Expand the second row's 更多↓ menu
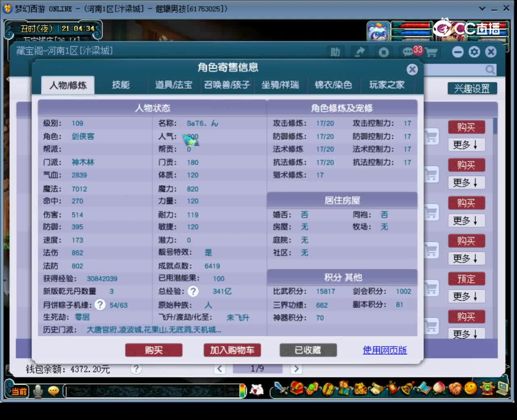This screenshot has height=420, width=517. point(467,183)
